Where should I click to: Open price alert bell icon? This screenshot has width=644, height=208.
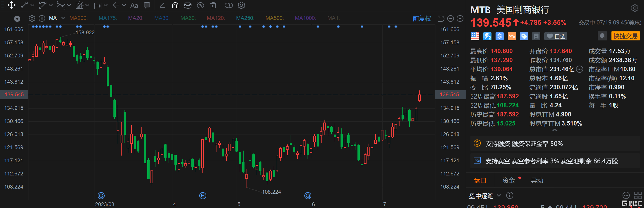point(602,36)
